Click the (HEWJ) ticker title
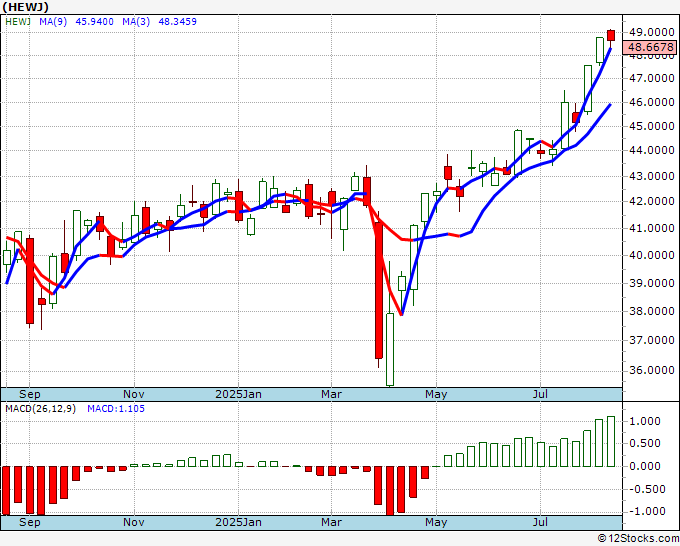Viewport: 680px width, 546px height. point(26,7)
